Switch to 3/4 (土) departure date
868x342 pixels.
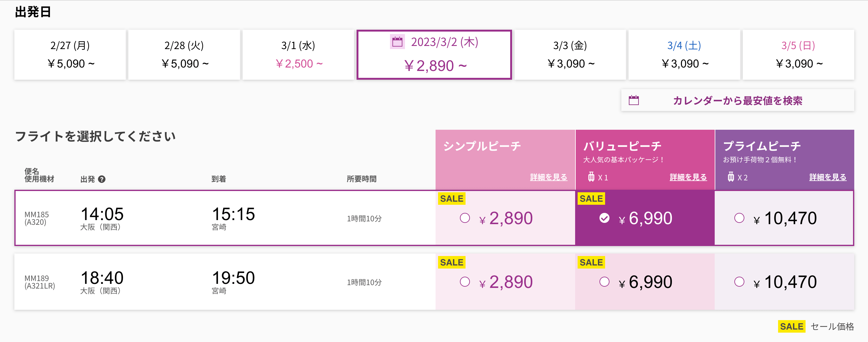click(684, 55)
